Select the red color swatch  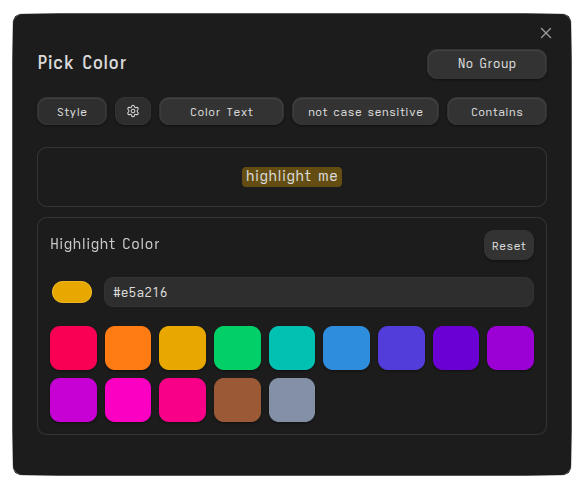pos(73,348)
